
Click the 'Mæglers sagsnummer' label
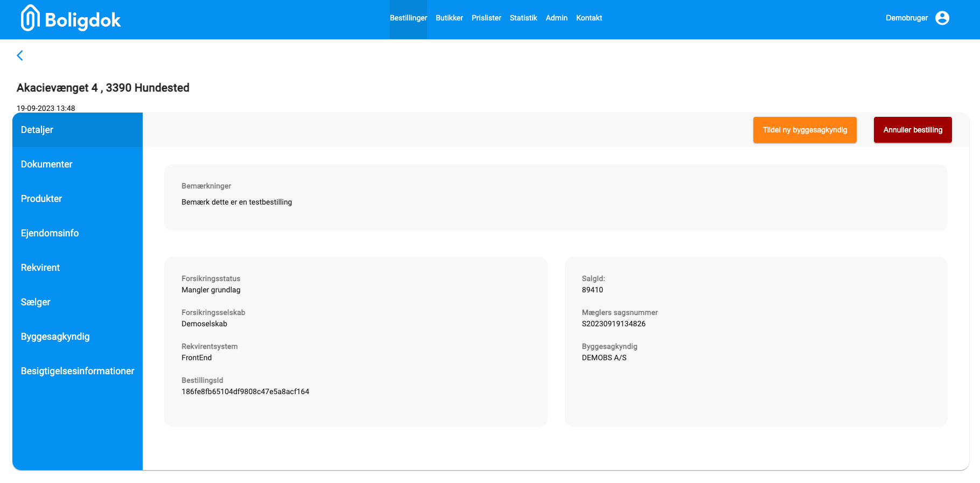pyautogui.click(x=620, y=312)
